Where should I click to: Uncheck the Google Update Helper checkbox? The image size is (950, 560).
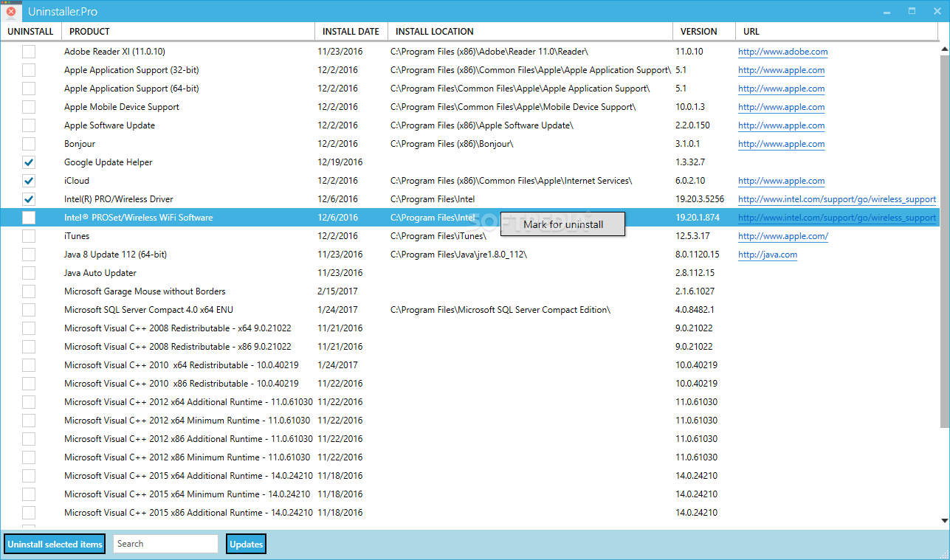[x=29, y=162]
